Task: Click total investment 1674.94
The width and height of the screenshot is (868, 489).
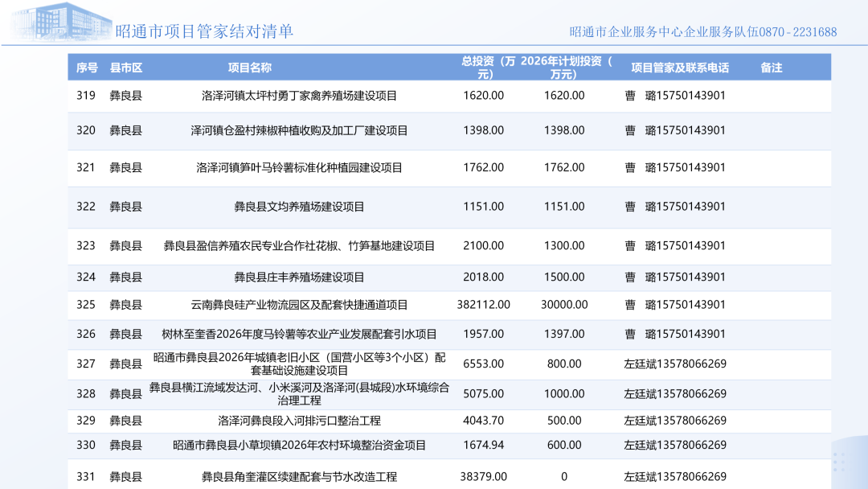Action: coord(483,445)
